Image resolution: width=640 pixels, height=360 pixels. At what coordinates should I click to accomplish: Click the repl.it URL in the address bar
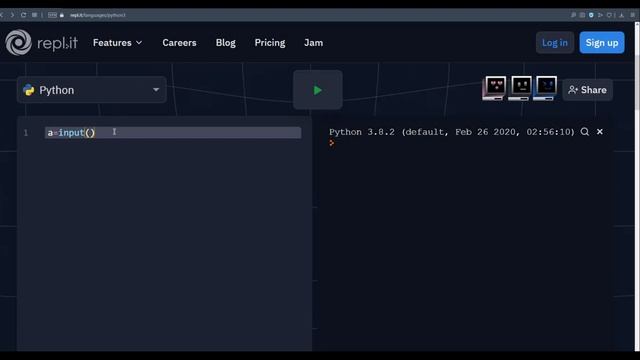coord(98,15)
